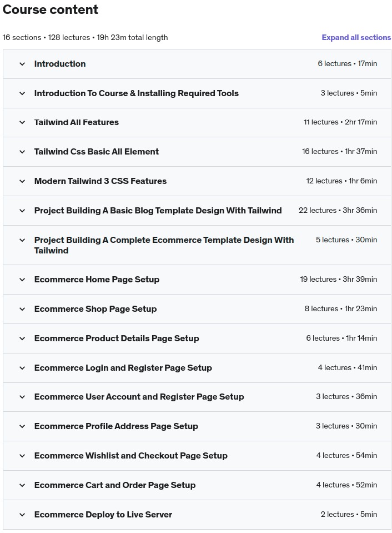Click chevron by Ecommerce Product Details Page Setup

(x=22, y=338)
